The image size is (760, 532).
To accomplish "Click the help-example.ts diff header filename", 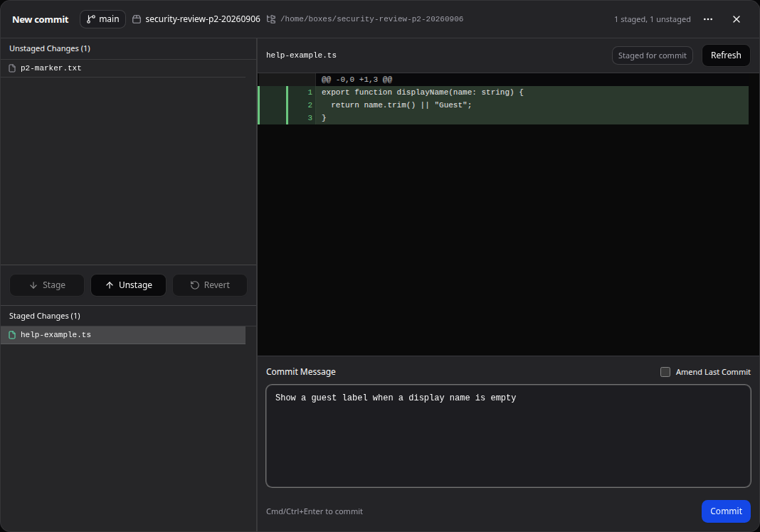I will 301,55.
